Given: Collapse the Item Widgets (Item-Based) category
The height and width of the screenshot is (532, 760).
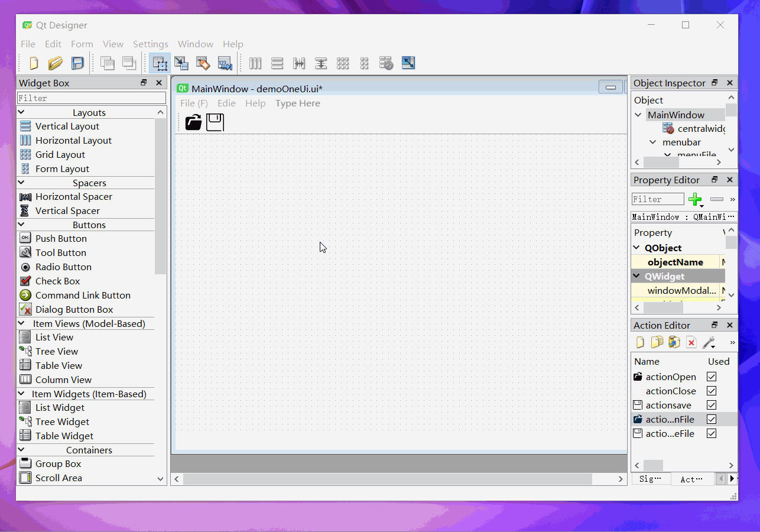Looking at the screenshot, I should coord(21,394).
